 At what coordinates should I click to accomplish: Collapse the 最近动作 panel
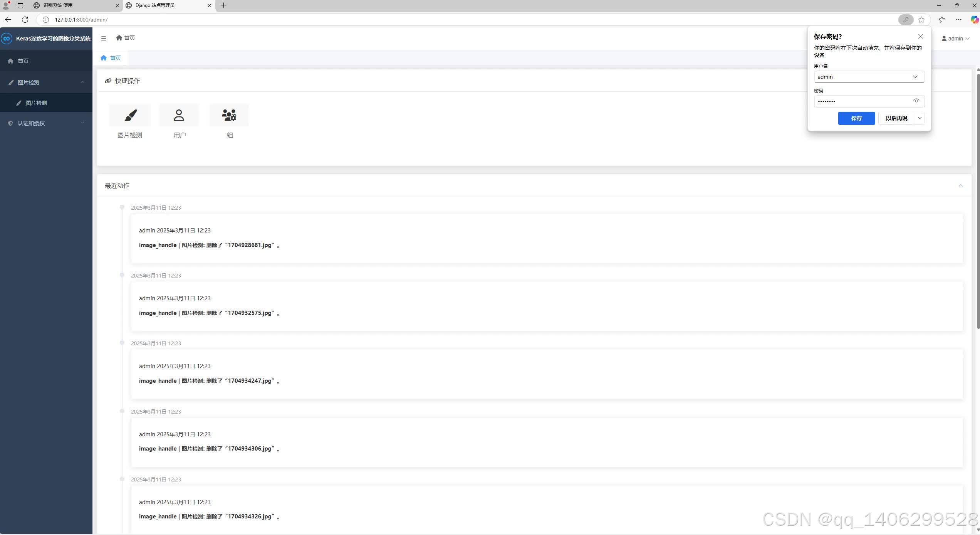click(x=960, y=186)
